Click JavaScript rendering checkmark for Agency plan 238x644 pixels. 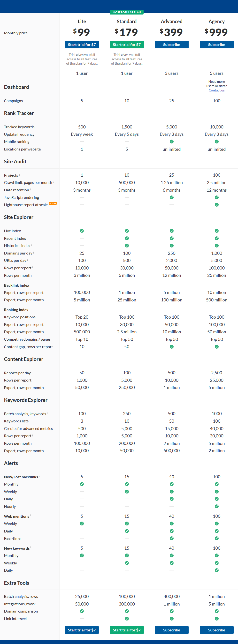pos(216,197)
